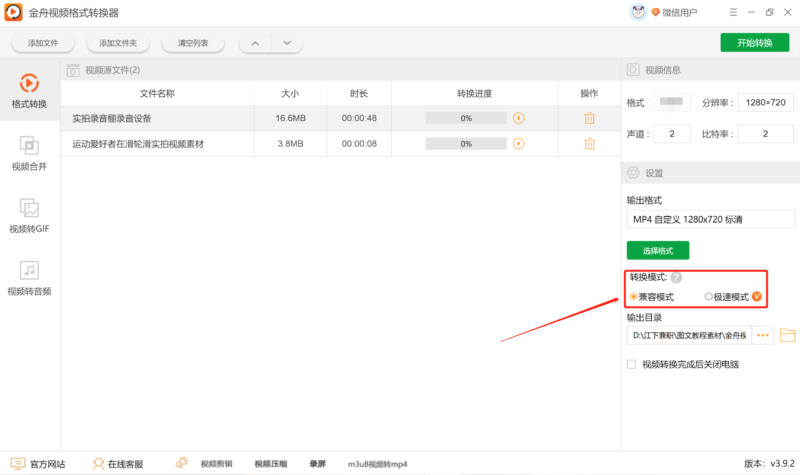Viewport: 800px width, 475px height.
Task: Switch to 格式转换 tab in sidebar
Action: point(30,90)
